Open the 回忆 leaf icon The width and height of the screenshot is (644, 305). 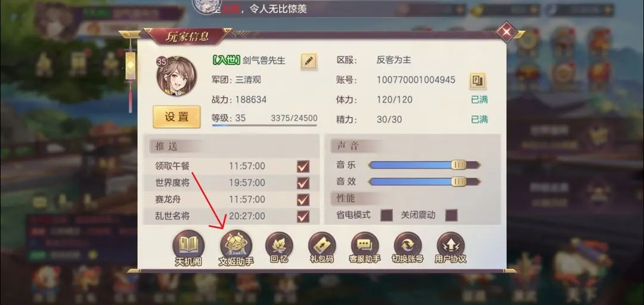[279, 247]
